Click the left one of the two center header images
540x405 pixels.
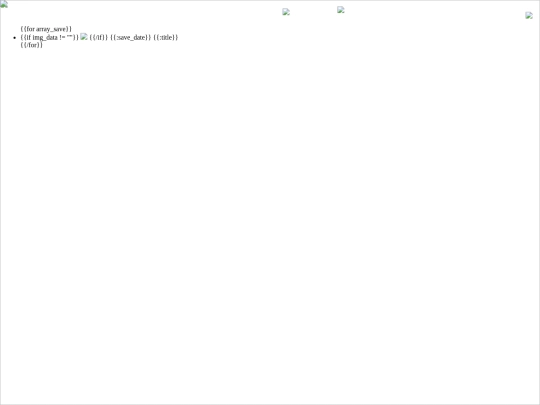click(x=286, y=12)
